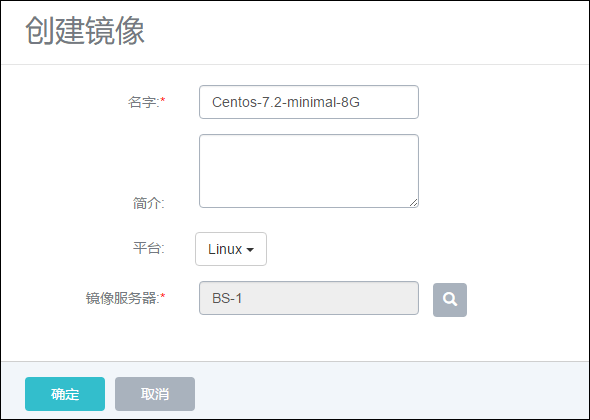
Task: Confirm with the 确定 button
Action: (65, 394)
